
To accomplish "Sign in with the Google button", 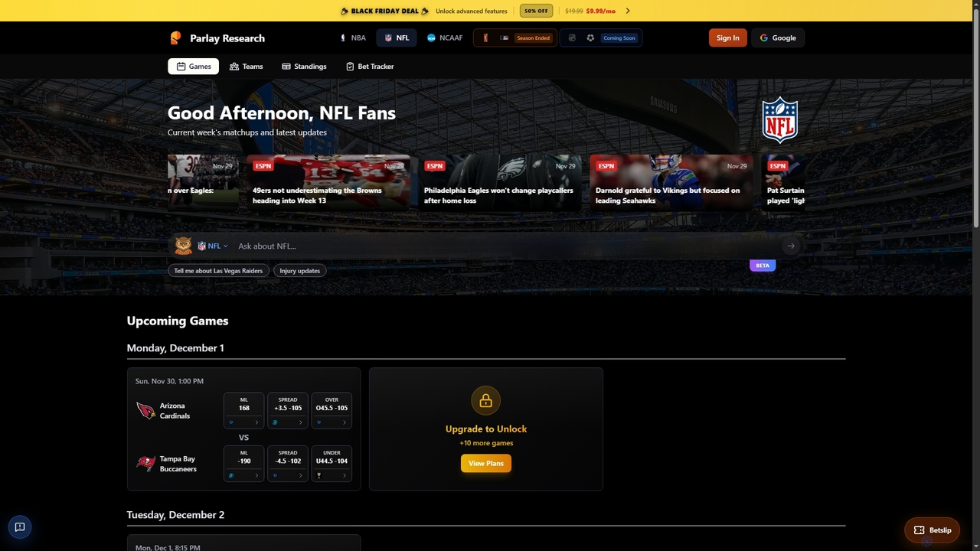I will tap(778, 37).
